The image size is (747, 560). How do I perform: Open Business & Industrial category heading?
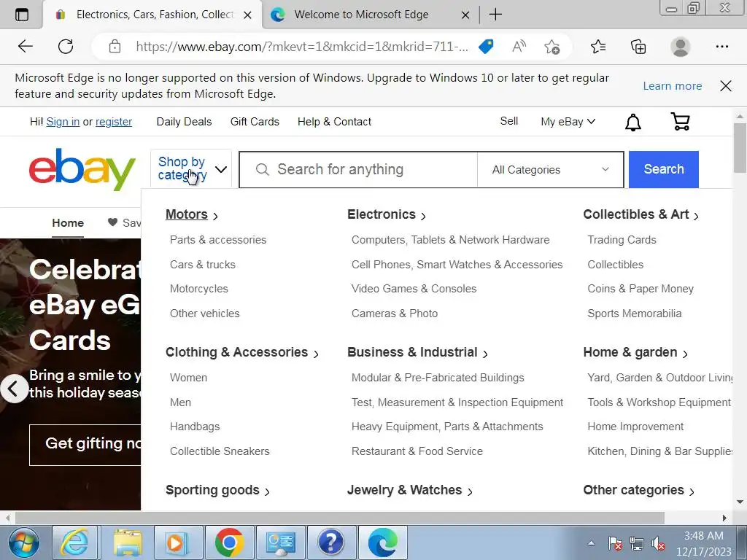coord(412,352)
